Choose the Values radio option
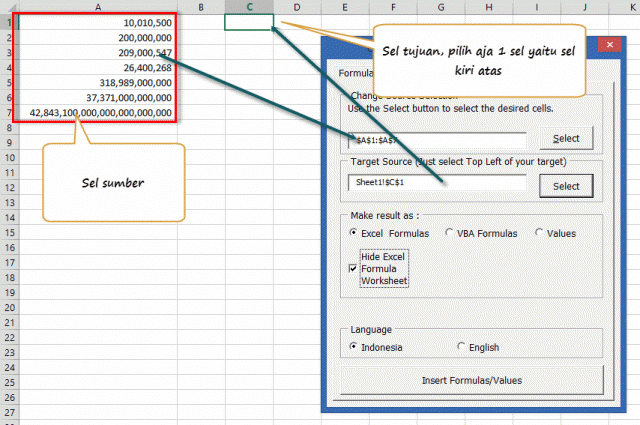Screen dimensions: 640x425 click(x=540, y=233)
